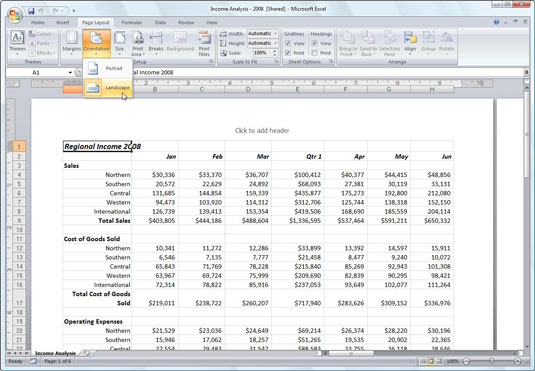Image resolution: width=535 pixels, height=371 pixels.
Task: Open Page Setup dialog launcher
Action: click(211, 62)
